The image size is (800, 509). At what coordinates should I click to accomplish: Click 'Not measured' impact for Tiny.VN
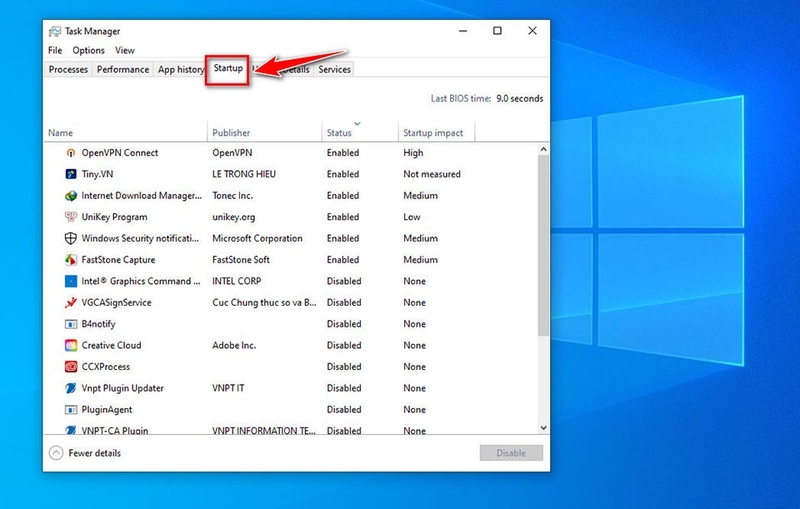click(432, 174)
